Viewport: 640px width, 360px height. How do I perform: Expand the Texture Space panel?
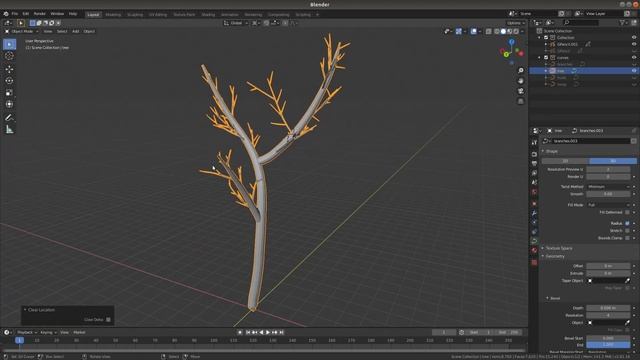point(543,248)
